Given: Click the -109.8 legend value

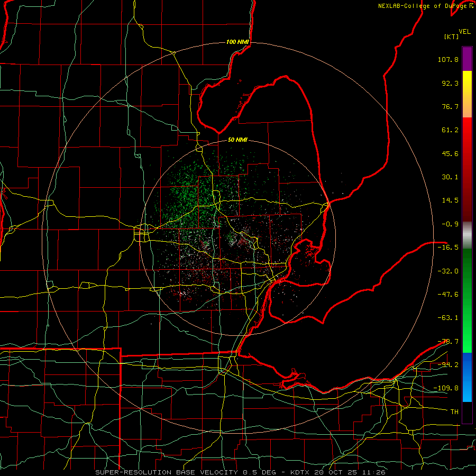Looking at the screenshot, I should click(x=446, y=388).
